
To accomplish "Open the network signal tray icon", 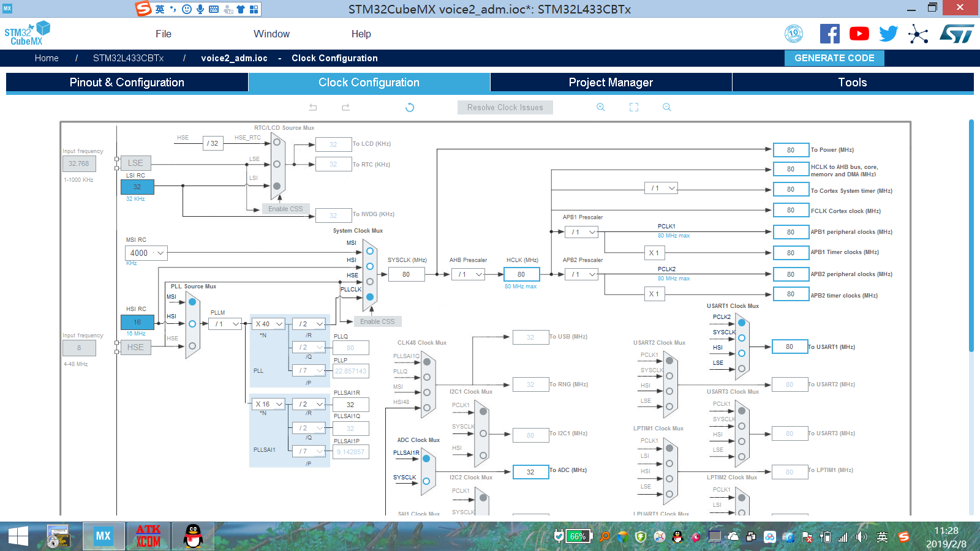I will [x=843, y=537].
